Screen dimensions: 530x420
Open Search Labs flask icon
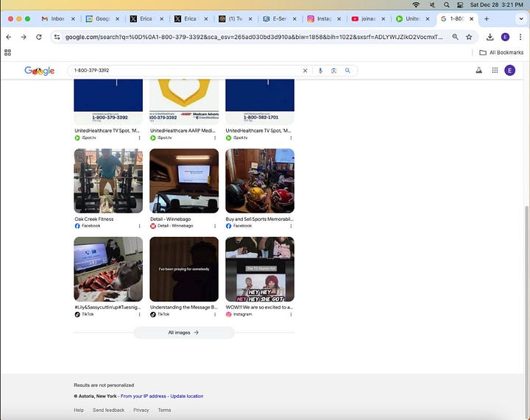click(479, 70)
